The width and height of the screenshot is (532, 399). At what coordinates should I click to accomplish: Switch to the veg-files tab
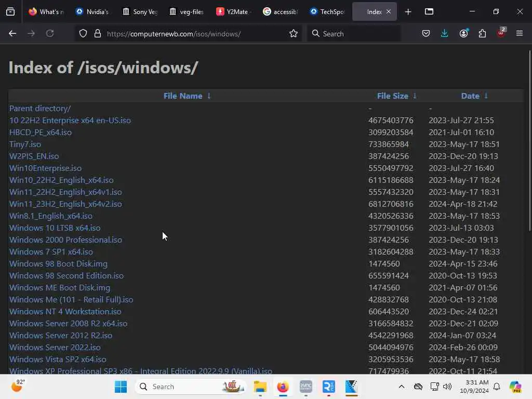tap(187, 12)
